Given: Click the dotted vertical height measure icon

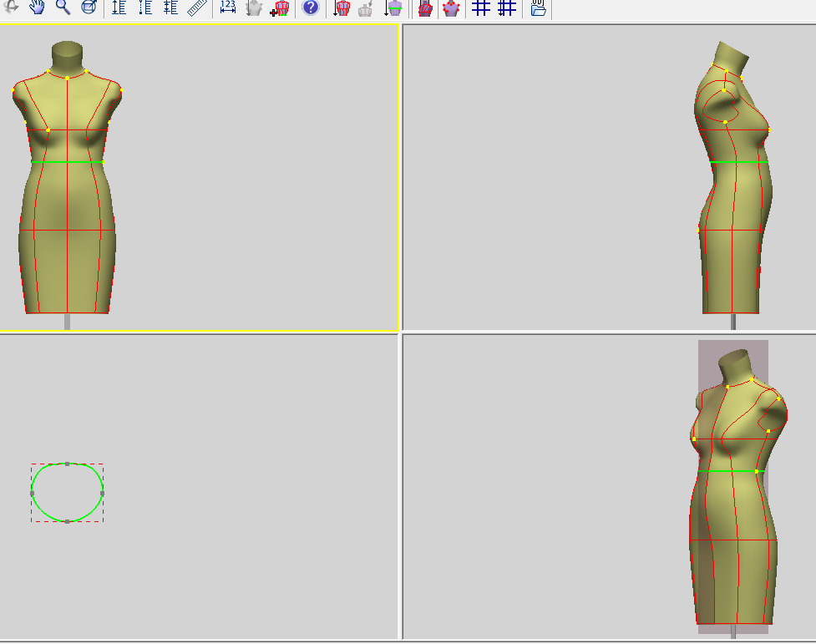Looking at the screenshot, I should pyautogui.click(x=145, y=7).
